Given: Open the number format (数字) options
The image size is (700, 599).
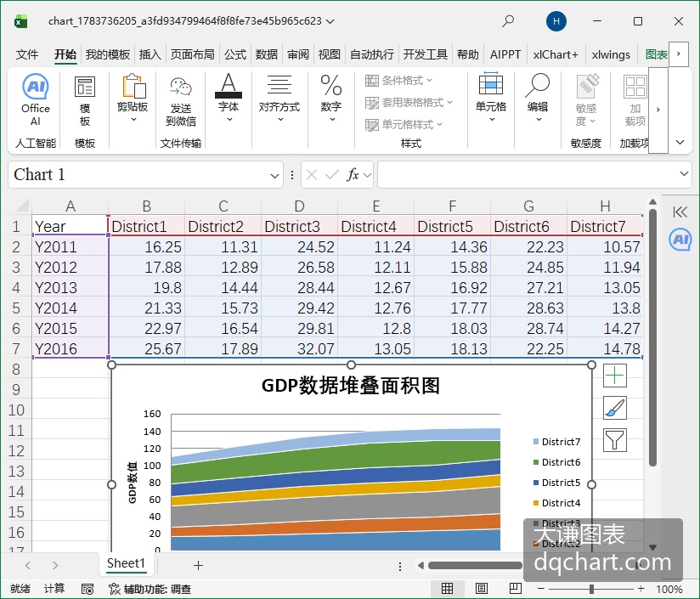Looking at the screenshot, I should (x=331, y=99).
